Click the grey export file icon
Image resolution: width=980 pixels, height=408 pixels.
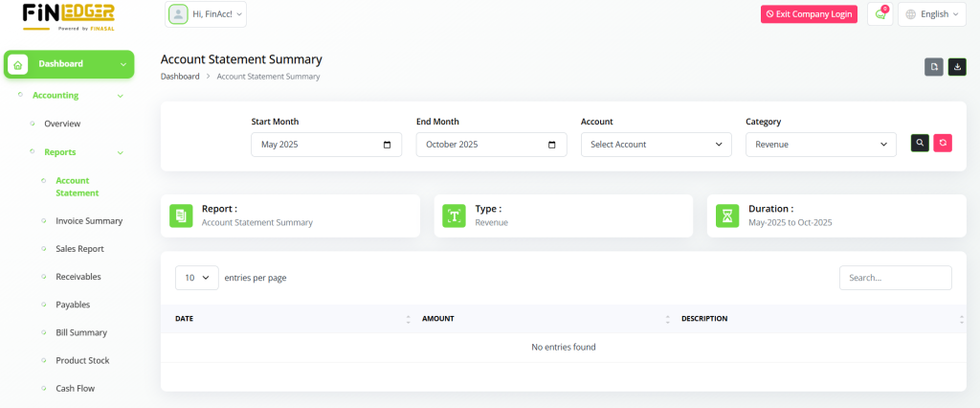tap(934, 67)
